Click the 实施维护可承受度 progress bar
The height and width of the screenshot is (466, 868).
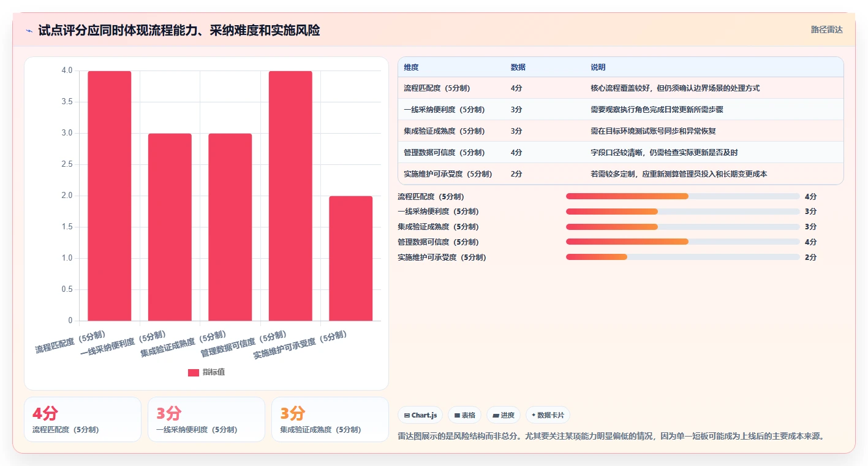point(682,258)
